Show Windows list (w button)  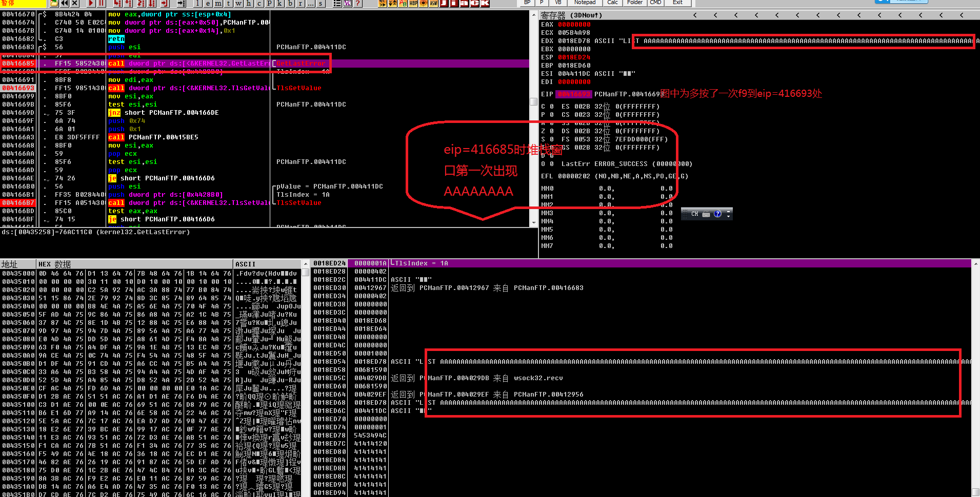[238, 3]
